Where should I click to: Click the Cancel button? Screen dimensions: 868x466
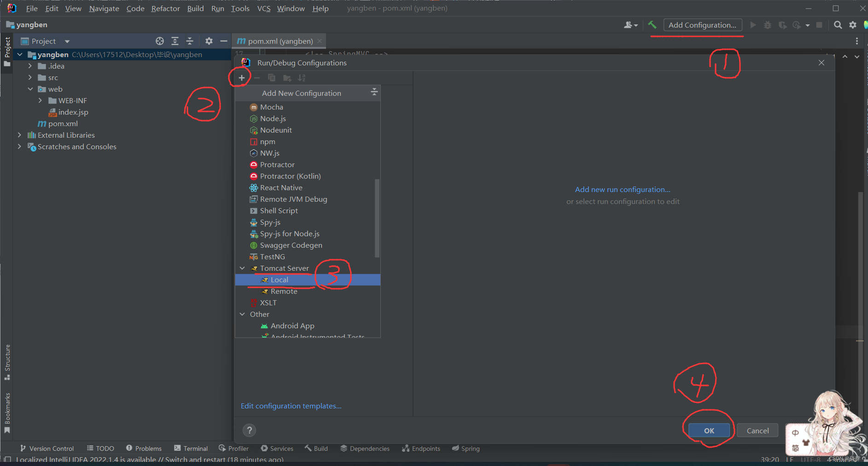757,431
